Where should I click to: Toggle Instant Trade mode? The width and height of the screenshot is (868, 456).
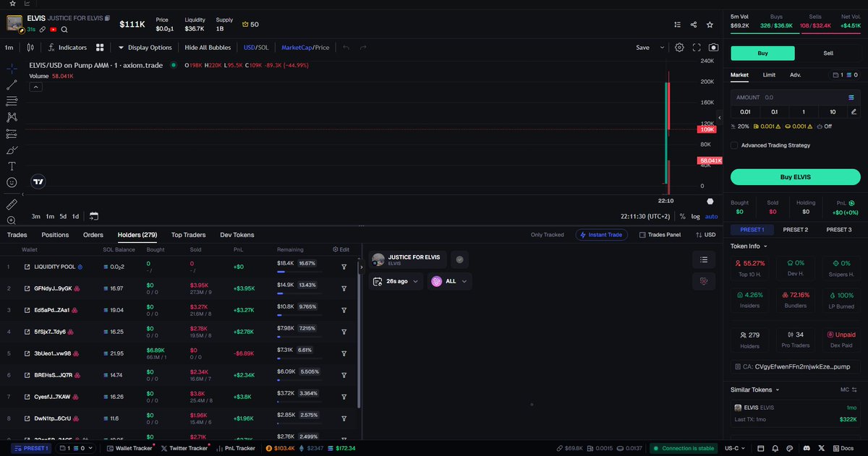[602, 235]
